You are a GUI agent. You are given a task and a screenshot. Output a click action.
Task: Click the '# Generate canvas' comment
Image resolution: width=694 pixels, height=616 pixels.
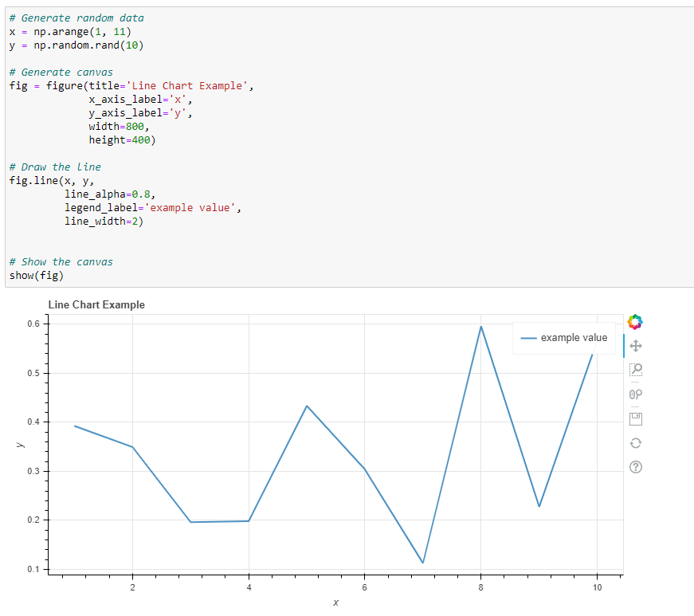click(x=61, y=72)
